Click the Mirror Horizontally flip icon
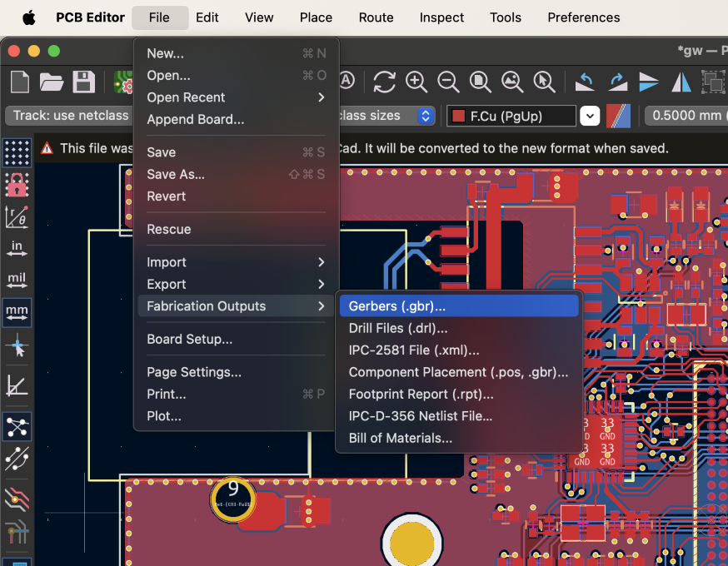The width and height of the screenshot is (728, 566). pyautogui.click(x=681, y=82)
